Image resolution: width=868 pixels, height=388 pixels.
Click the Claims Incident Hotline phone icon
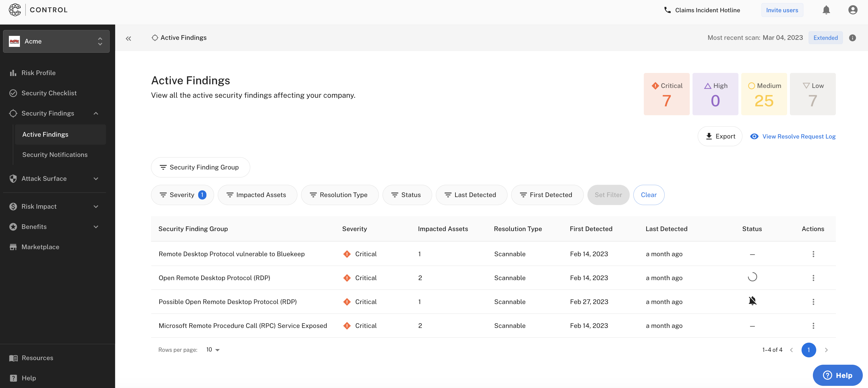pyautogui.click(x=667, y=10)
